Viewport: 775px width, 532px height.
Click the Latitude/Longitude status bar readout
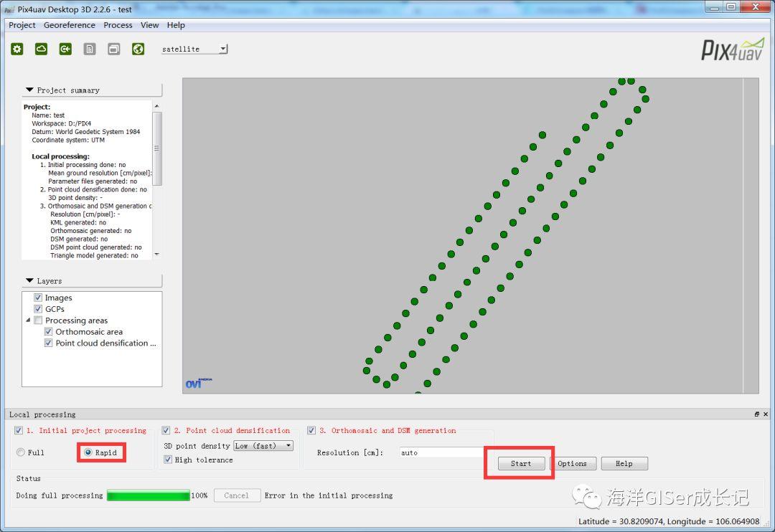(x=669, y=521)
